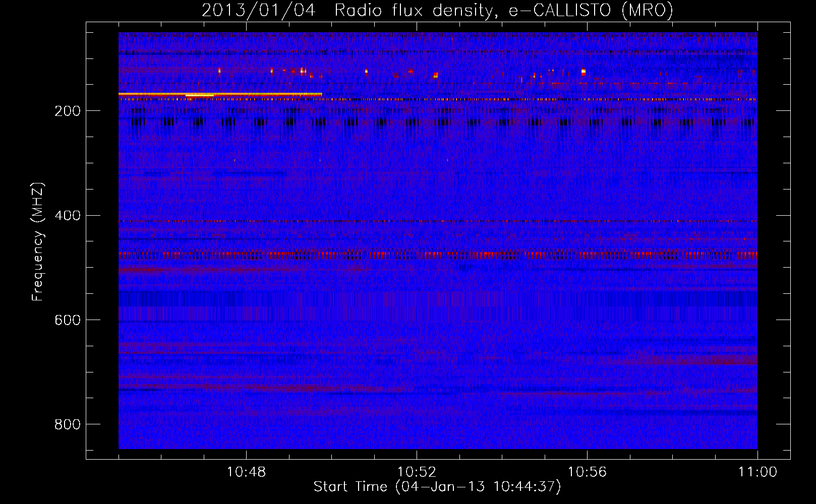Click the 200 frequency tick label
This screenshot has height=504, width=816.
click(68, 111)
